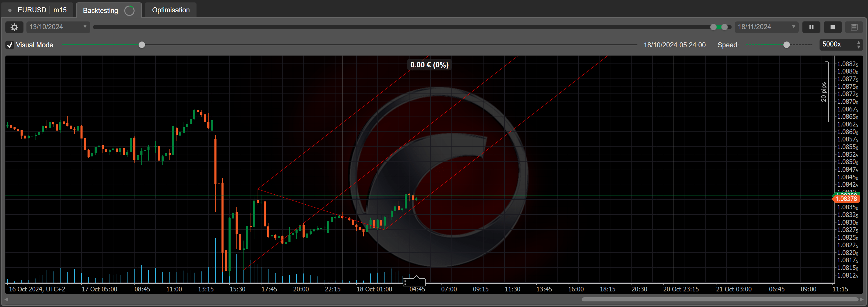Click the 18/10/2024 05:24:00 current time text
Screen dimensions: 868x307
674,45
